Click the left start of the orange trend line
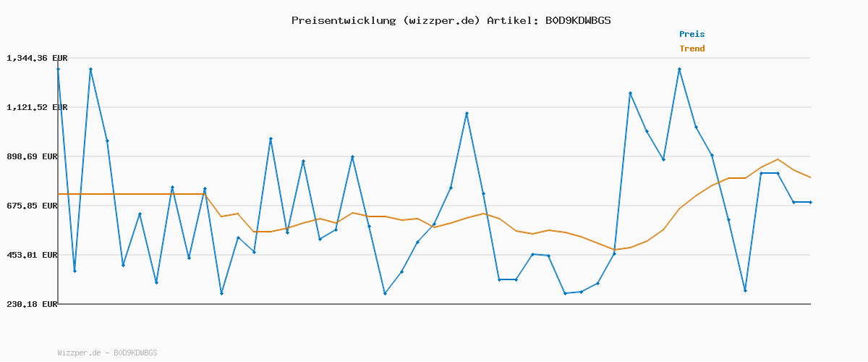 click(58, 194)
